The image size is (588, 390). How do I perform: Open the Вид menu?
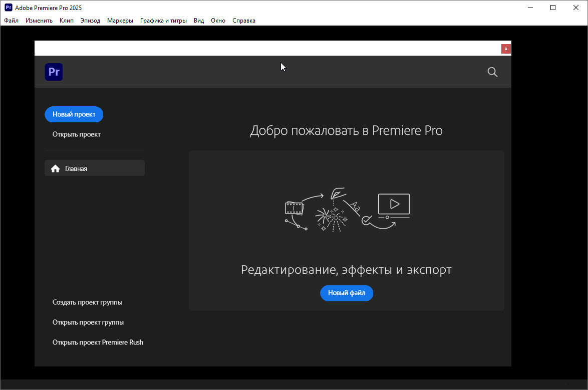(199, 21)
